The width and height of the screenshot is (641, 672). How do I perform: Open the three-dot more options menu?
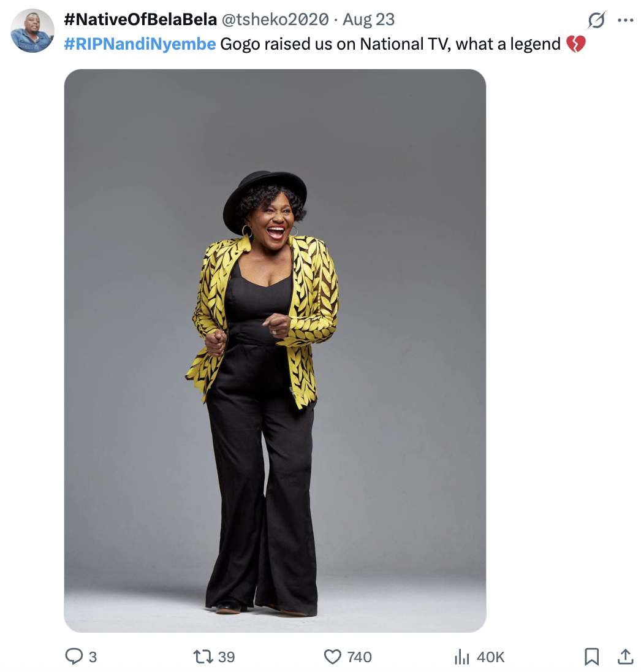(626, 20)
